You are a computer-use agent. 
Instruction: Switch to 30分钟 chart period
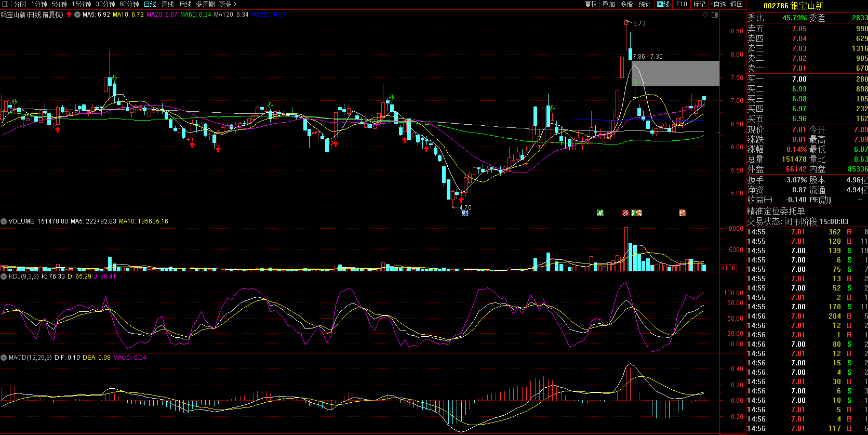tap(105, 4)
